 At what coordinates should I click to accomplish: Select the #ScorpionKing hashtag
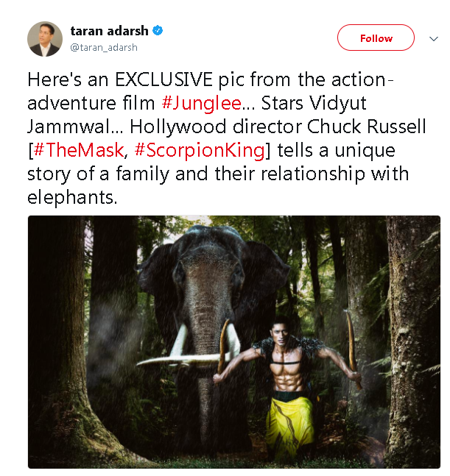(198, 151)
